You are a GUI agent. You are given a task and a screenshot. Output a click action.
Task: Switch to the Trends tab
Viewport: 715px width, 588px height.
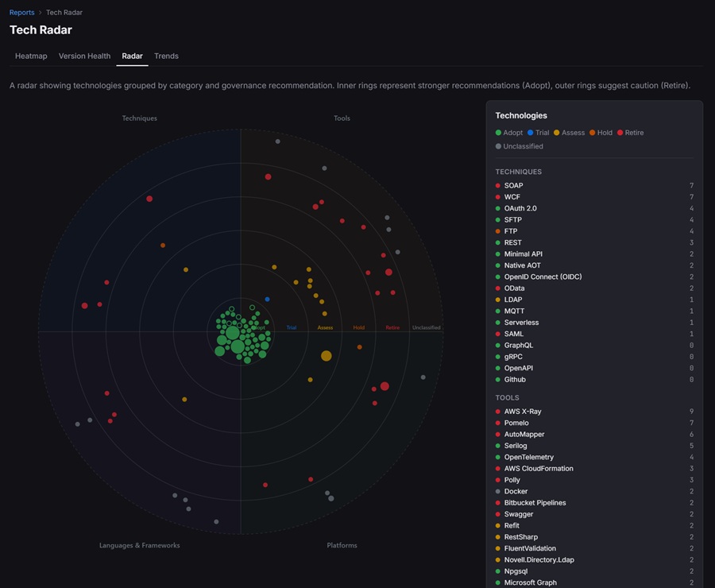click(167, 56)
